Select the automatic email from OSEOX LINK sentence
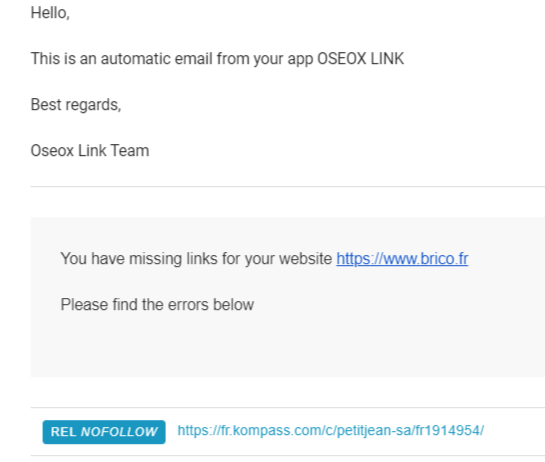545x462 pixels. pyautogui.click(x=217, y=58)
